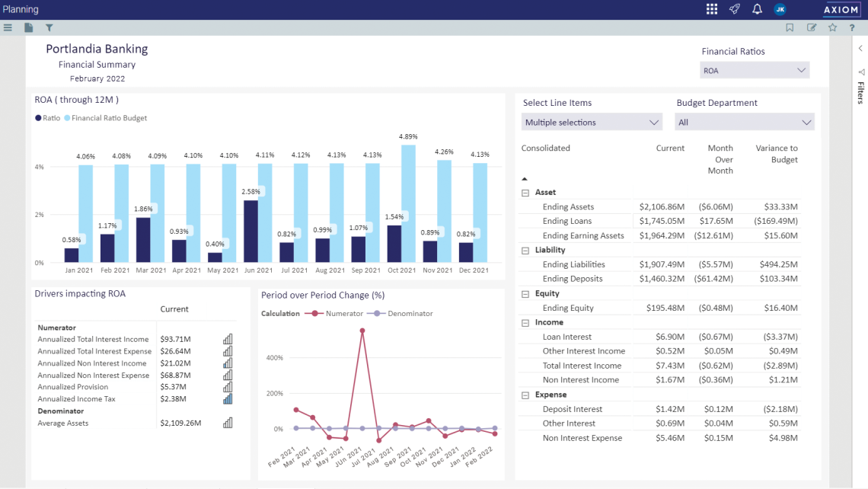Open chart for Average Assets row
This screenshot has width=868, height=489.
pyautogui.click(x=228, y=423)
